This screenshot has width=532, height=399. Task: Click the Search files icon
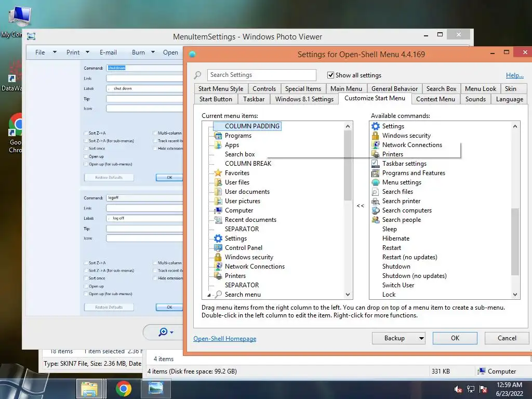tap(375, 192)
